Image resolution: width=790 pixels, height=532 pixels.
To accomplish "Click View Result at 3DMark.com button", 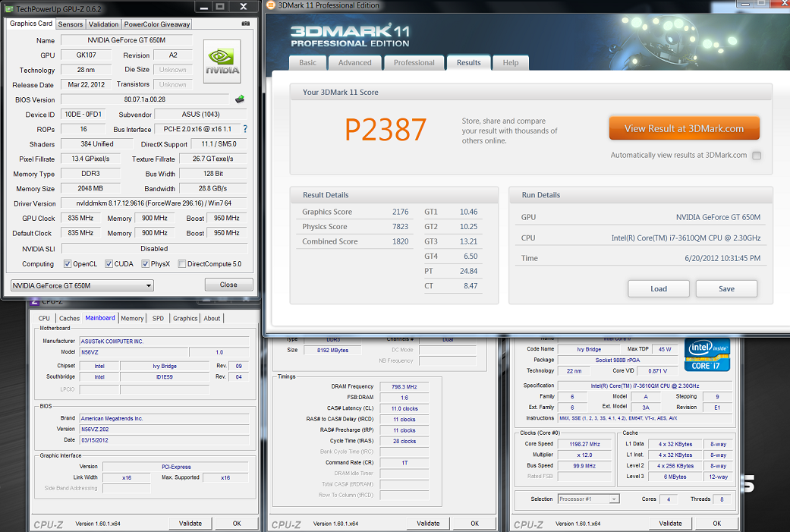I will pos(685,128).
